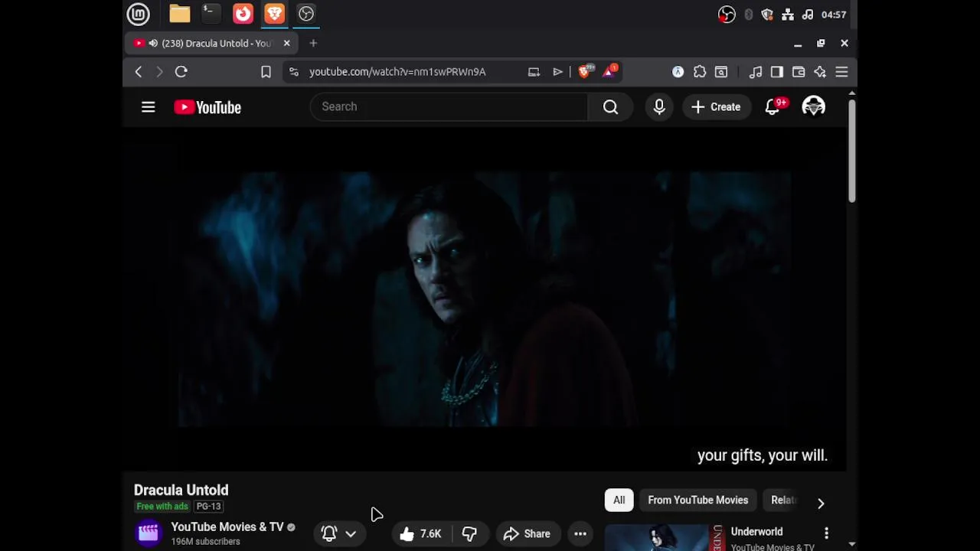Open Brave Shields lion icon
The width and height of the screenshot is (980, 551).
tap(586, 71)
